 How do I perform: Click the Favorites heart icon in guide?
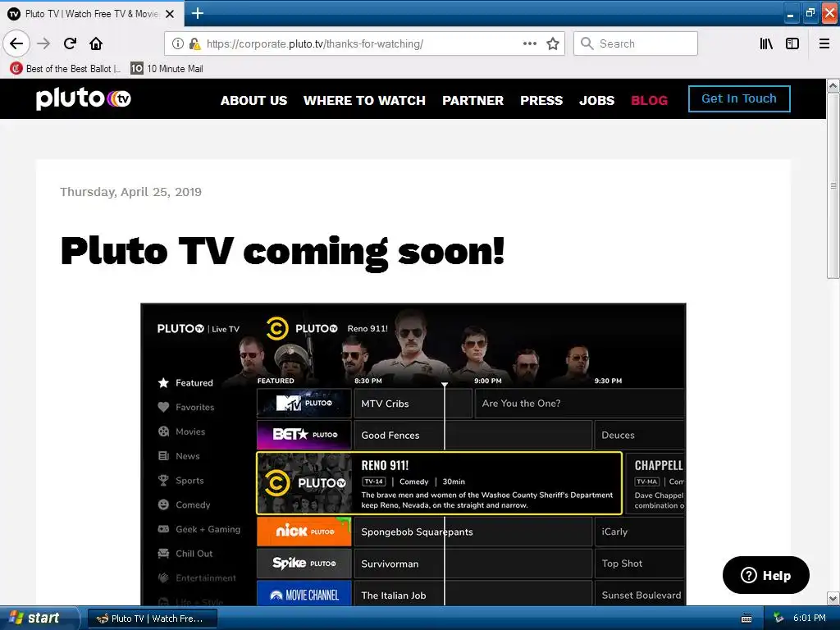click(163, 407)
